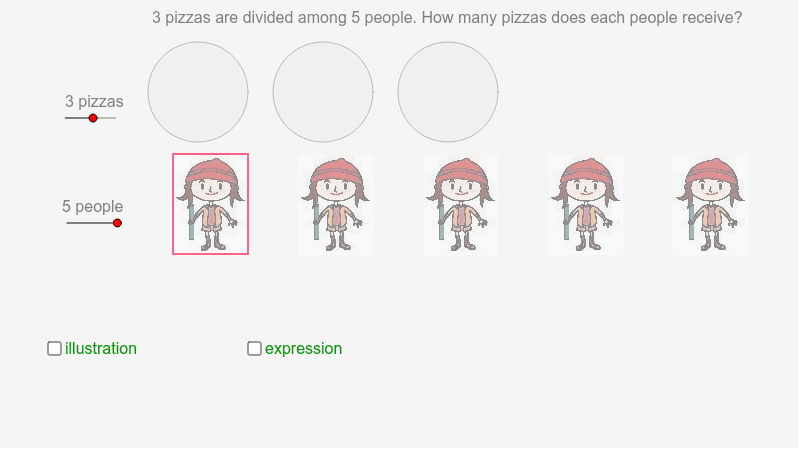Click the left end of the people slider track
The width and height of the screenshot is (800, 450).
coord(68,223)
